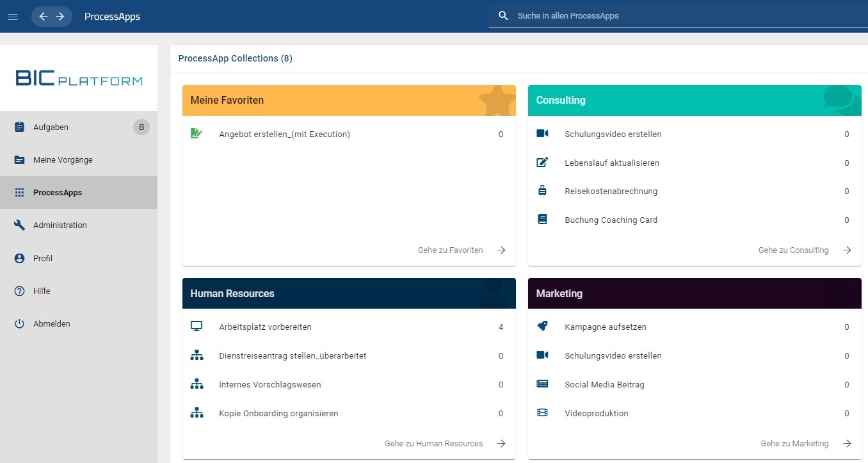Open Arbeitsplatz vorbereiten
868x463 pixels.
click(x=265, y=327)
